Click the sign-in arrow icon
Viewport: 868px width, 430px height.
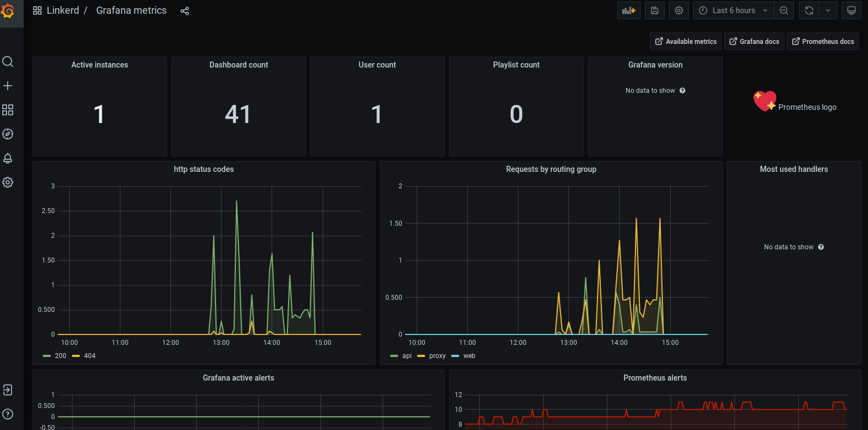coord(8,390)
